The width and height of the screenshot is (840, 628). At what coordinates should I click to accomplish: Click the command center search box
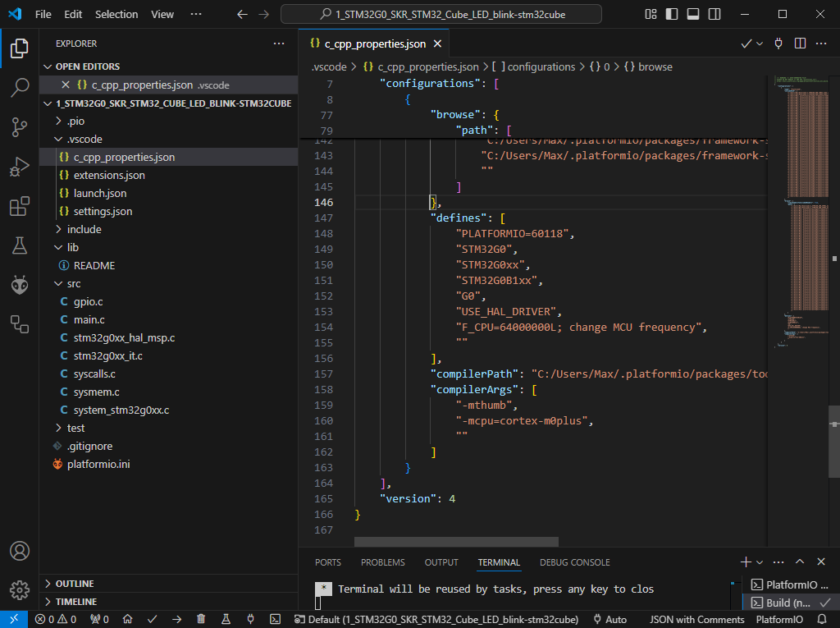(441, 15)
